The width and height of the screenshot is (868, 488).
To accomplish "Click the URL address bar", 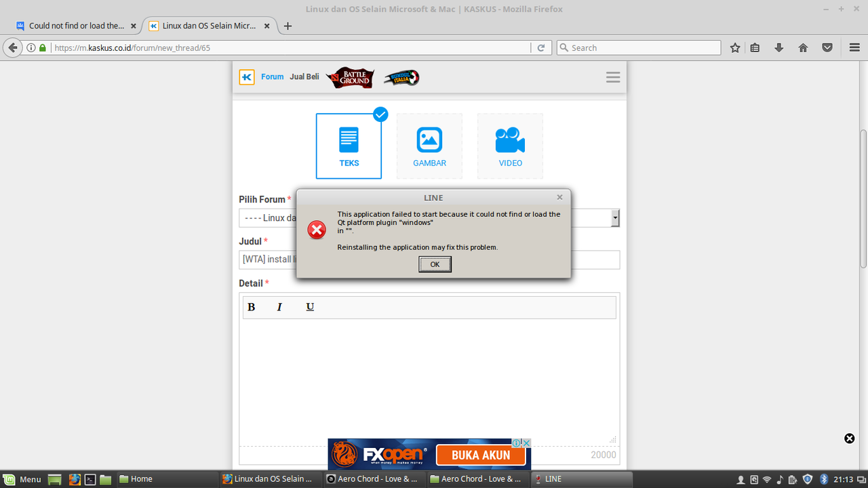I will pos(290,48).
